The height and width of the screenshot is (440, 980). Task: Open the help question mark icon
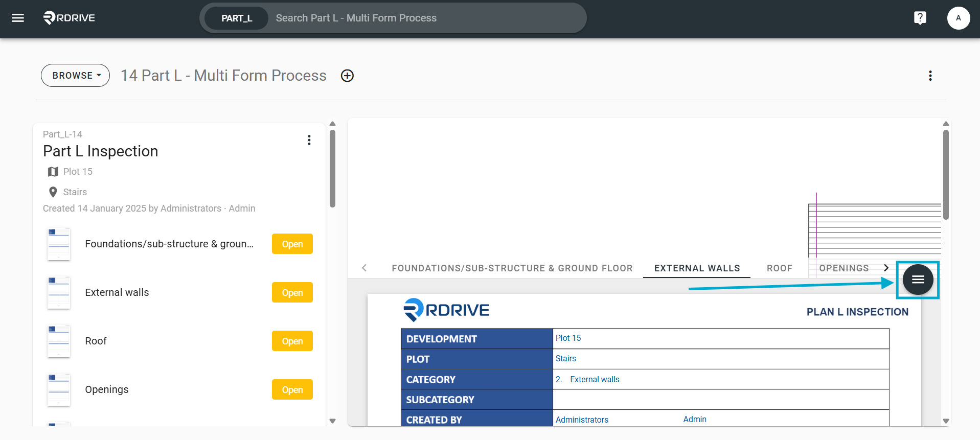pyautogui.click(x=920, y=18)
